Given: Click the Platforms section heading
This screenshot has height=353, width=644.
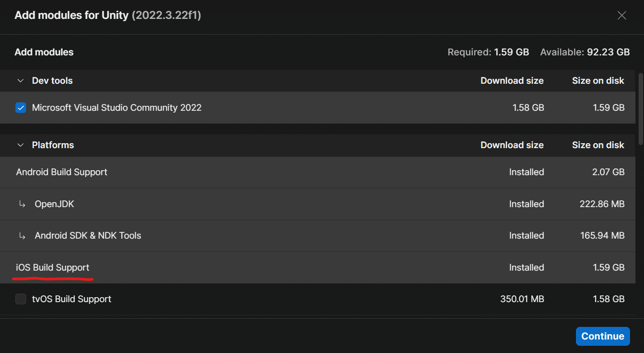Looking at the screenshot, I should coord(53,145).
